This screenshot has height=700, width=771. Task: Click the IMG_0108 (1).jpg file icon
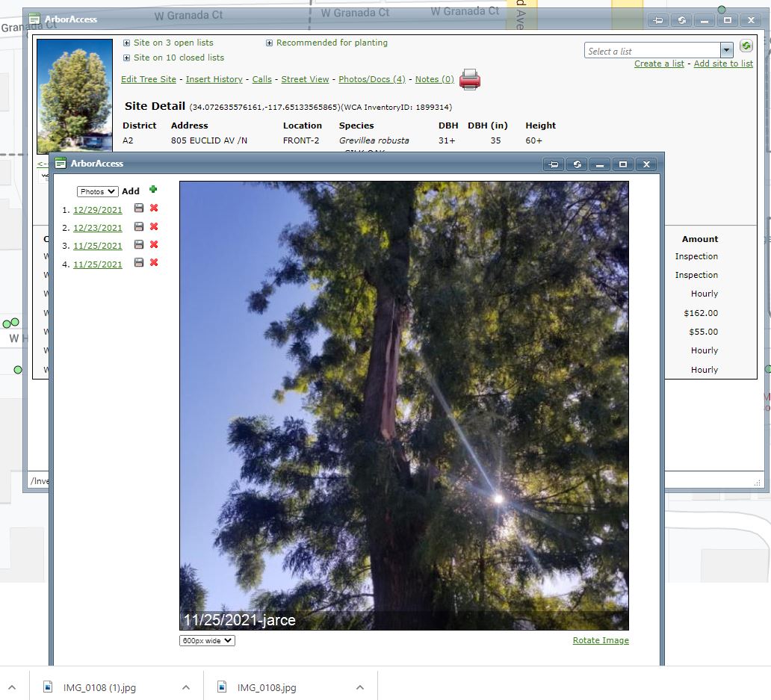(48, 687)
